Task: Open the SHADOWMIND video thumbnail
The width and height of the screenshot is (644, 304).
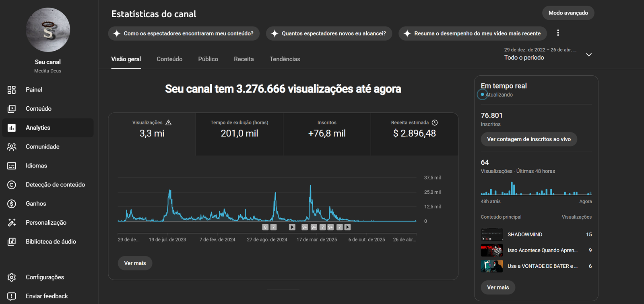Action: click(x=491, y=234)
